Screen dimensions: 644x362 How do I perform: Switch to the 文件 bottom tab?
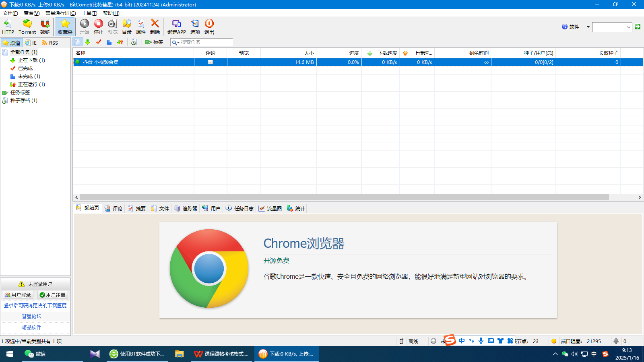(x=160, y=208)
